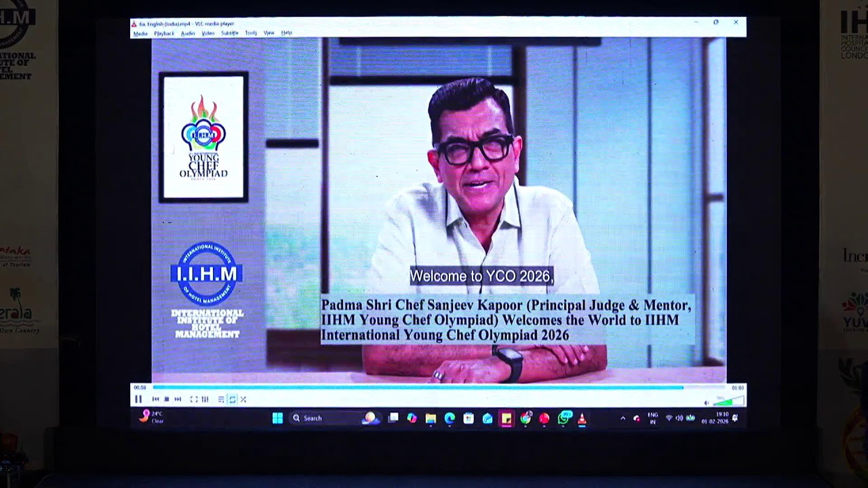This screenshot has width=868, height=488.
Task: Open Google Chrome from the taskbar
Action: [526, 418]
